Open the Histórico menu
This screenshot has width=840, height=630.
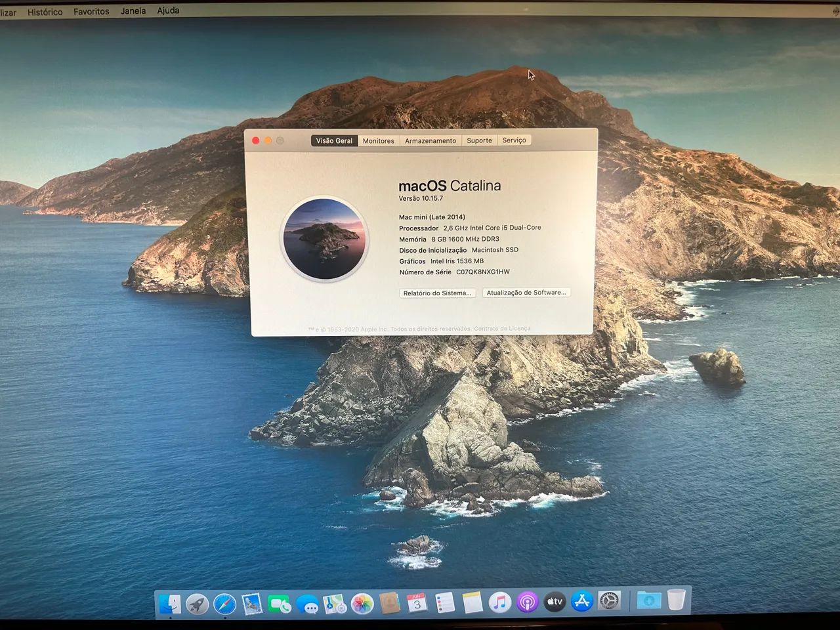click(x=45, y=12)
